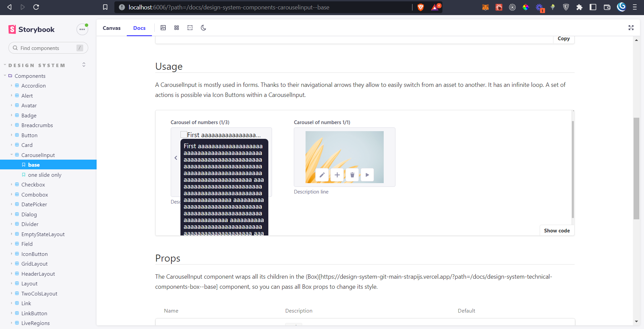Click the Show code button
This screenshot has height=329, width=644.
(556, 231)
